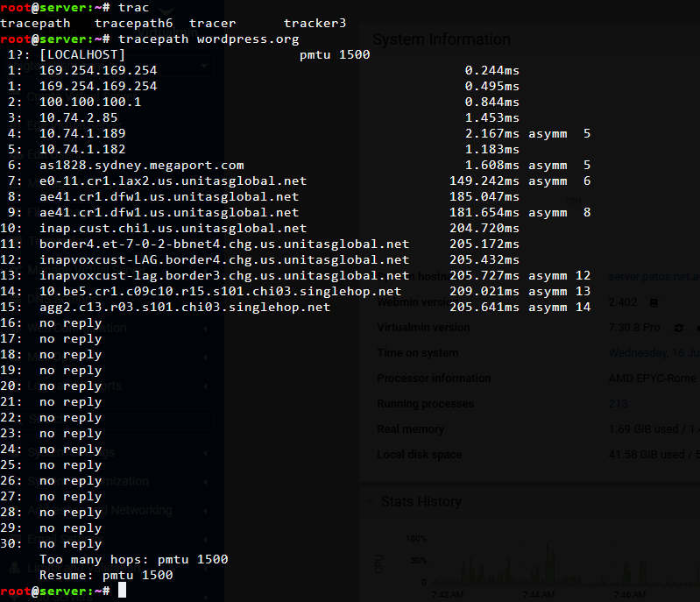This screenshot has height=602, width=700.
Task: Click the Processor information label
Action: pyautogui.click(x=434, y=379)
